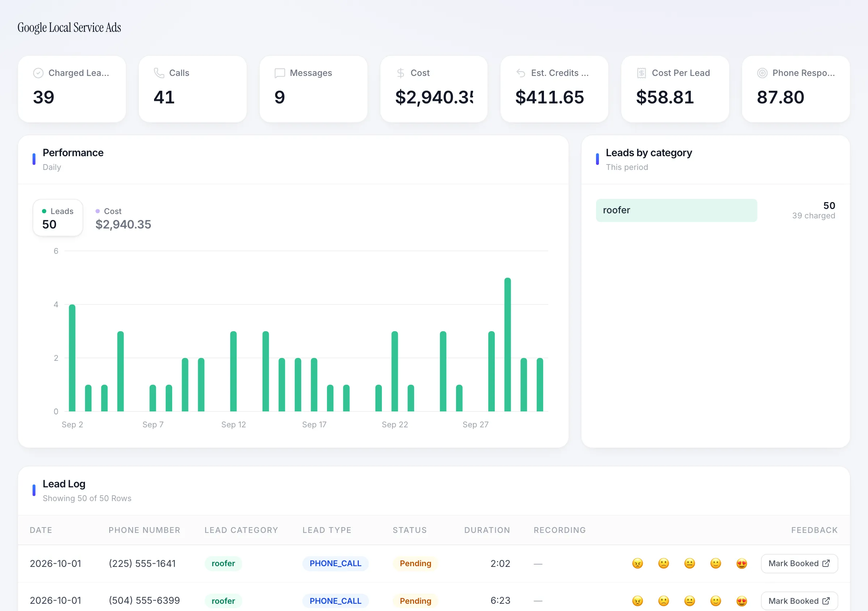Image resolution: width=868 pixels, height=611 pixels.
Task: Click the tallest bar in the leads chart
Action: [507, 345]
